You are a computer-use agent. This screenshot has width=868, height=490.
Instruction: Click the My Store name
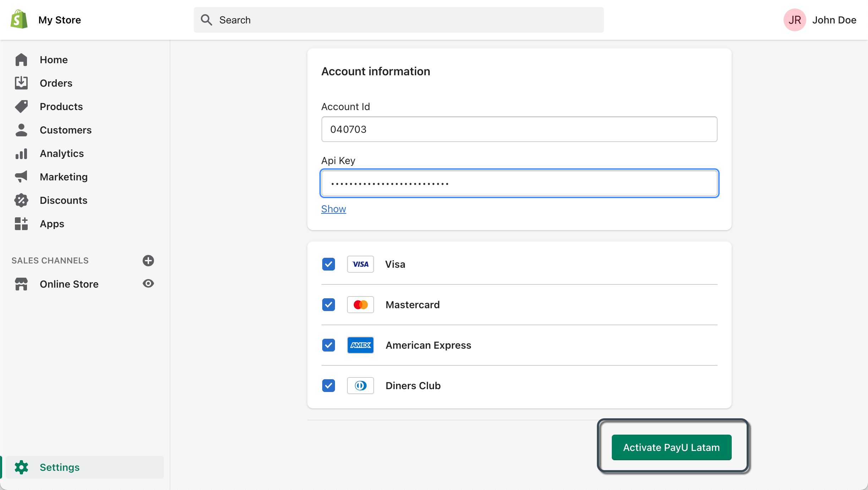click(x=60, y=20)
